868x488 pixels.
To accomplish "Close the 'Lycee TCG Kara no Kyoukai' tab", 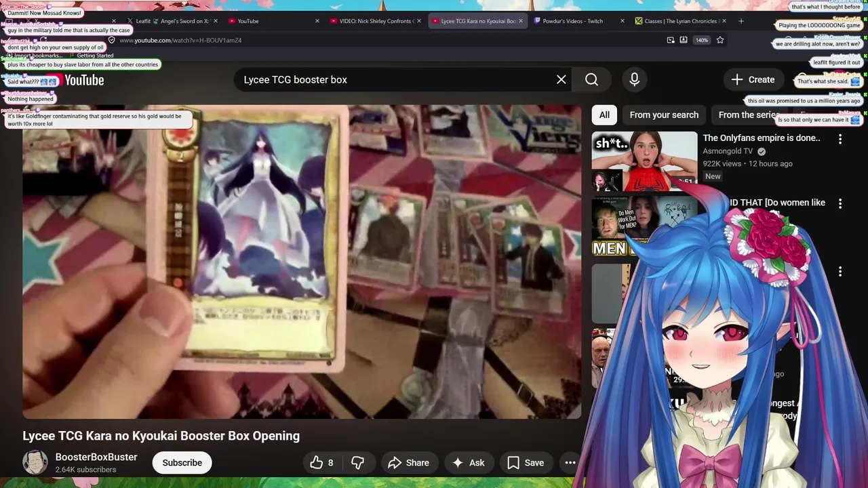I will 521,21.
